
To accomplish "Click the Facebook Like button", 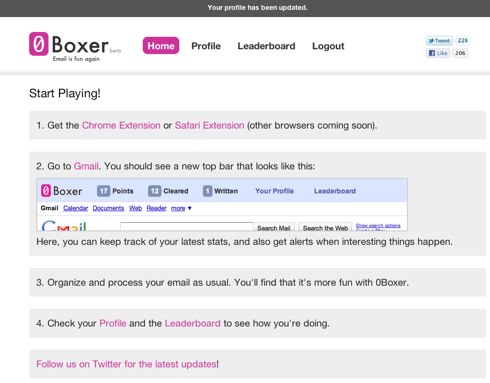I will point(438,53).
